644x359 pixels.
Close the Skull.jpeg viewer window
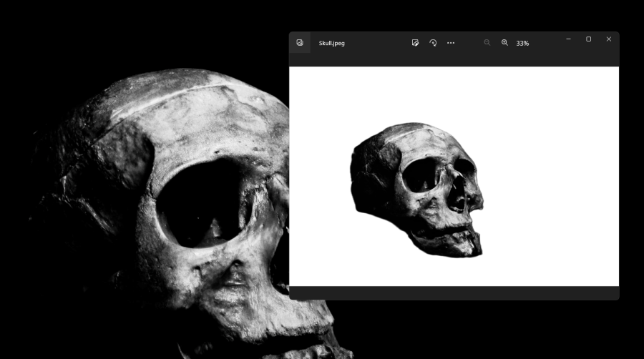point(609,39)
